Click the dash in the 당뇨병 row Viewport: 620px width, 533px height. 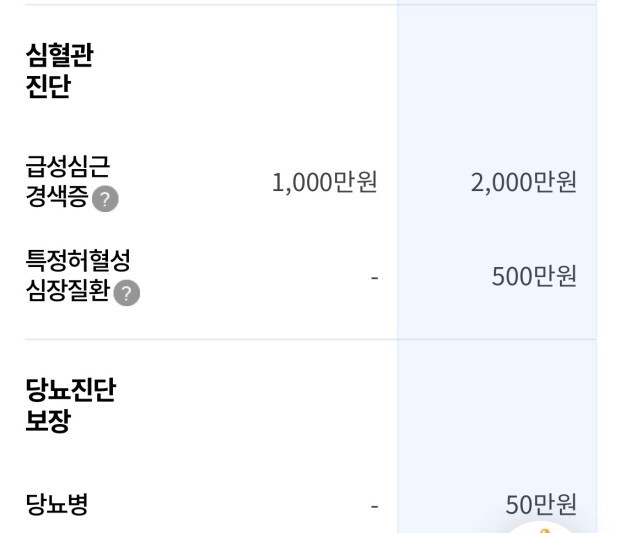click(374, 505)
